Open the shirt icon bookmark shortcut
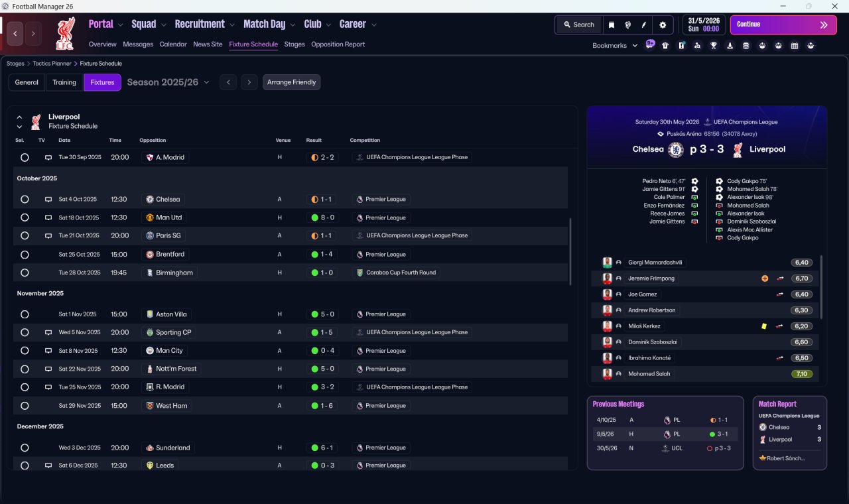Viewport: 849px width, 504px height. pyautogui.click(x=665, y=46)
